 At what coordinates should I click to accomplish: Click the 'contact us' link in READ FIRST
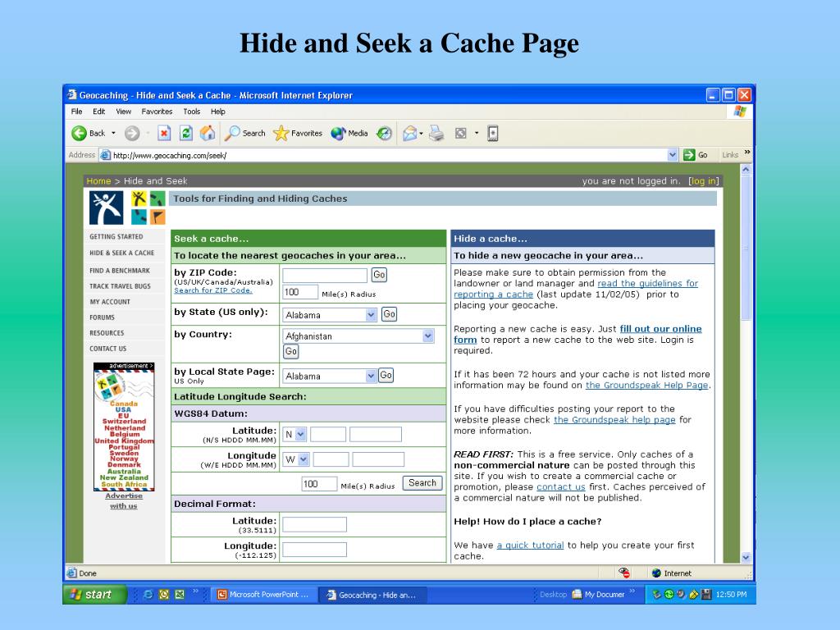tap(561, 487)
